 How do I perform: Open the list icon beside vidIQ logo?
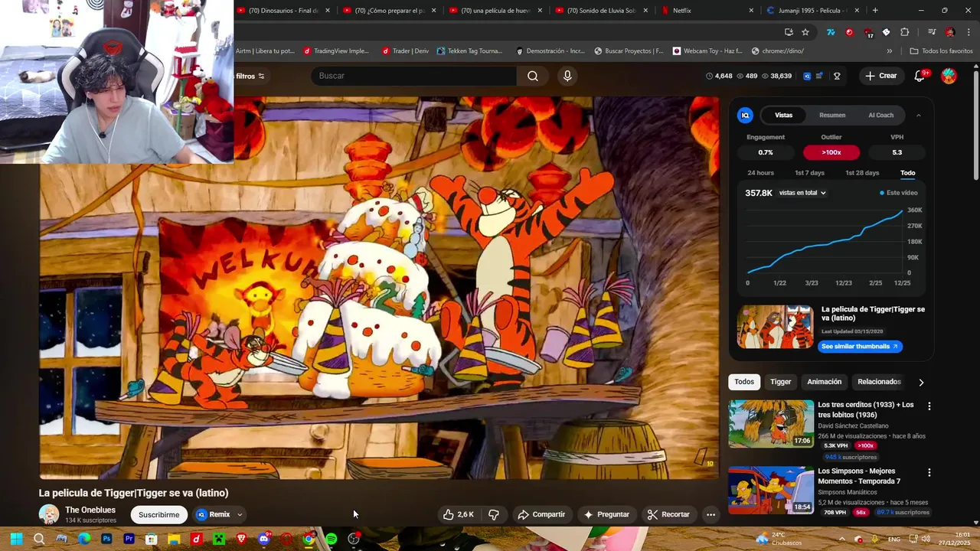coord(819,76)
